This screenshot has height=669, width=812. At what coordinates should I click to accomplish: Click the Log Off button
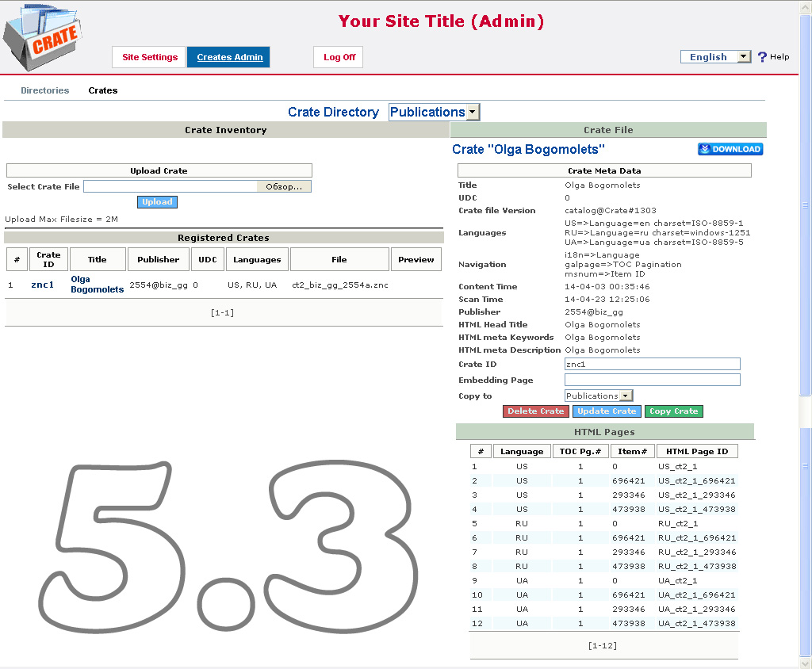pyautogui.click(x=339, y=57)
